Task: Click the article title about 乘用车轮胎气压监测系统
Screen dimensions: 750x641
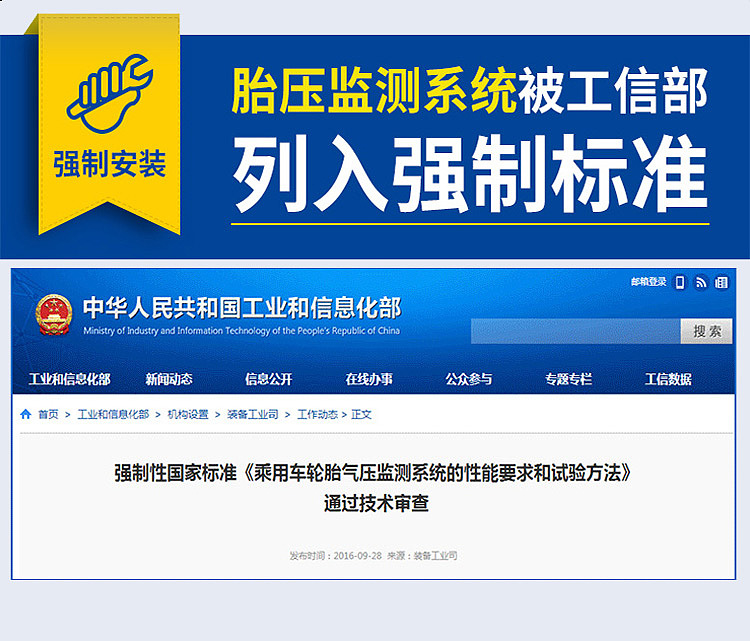Action: [x=373, y=473]
